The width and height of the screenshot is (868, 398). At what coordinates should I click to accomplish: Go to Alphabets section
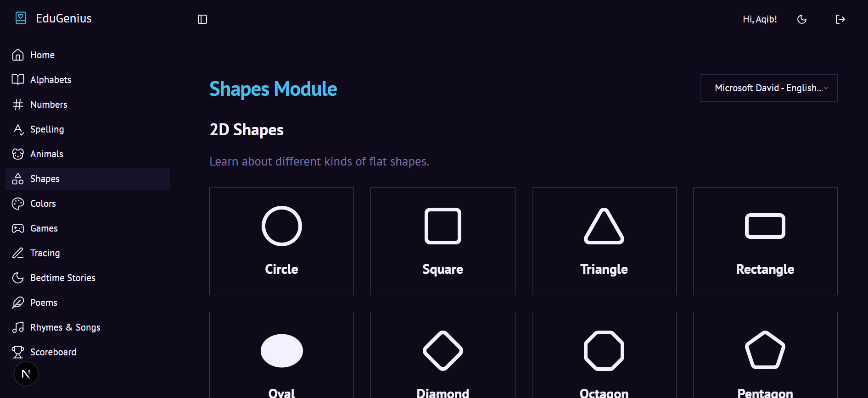tap(50, 80)
